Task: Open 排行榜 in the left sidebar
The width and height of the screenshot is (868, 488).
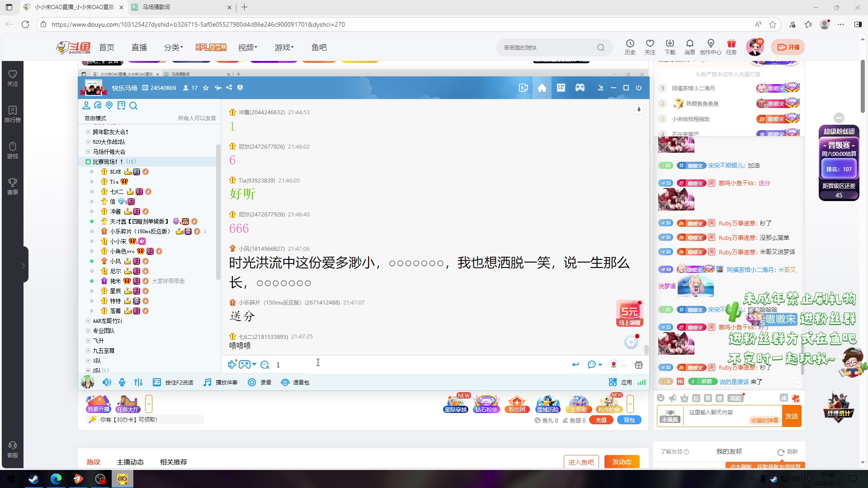Action: pos(13,114)
